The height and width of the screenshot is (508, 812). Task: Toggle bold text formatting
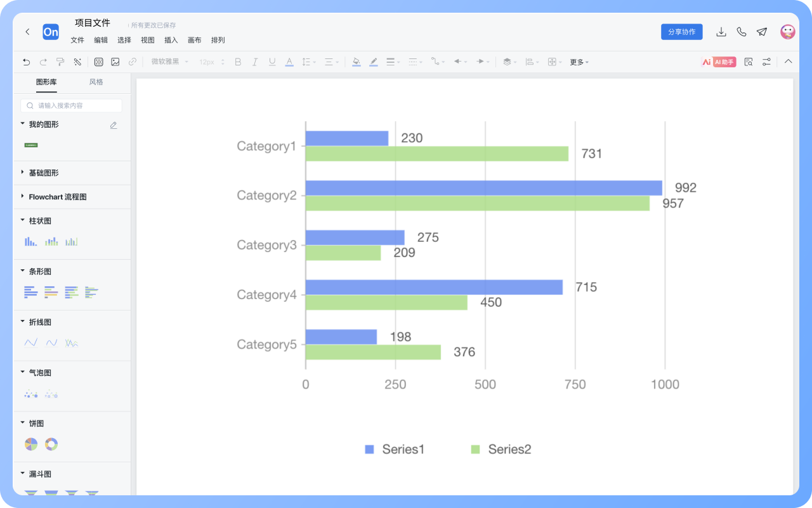tap(238, 62)
